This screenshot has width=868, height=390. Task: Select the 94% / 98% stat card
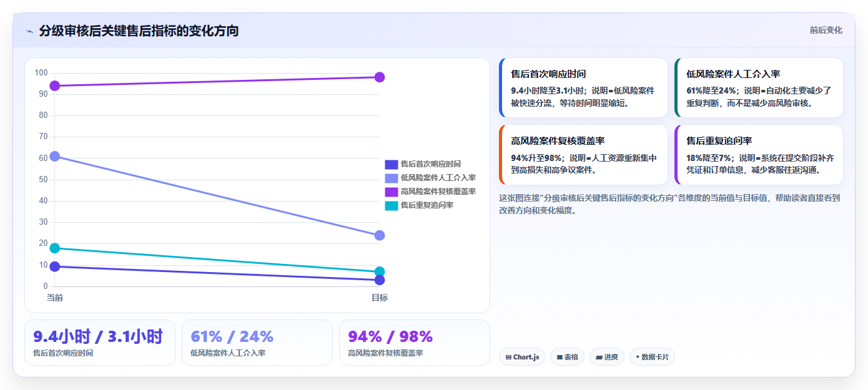(415, 343)
